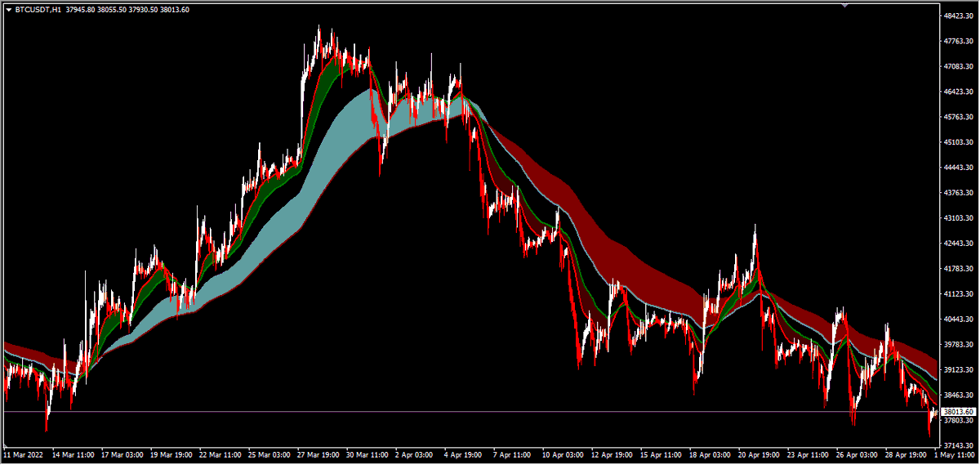Screen dimensions: 980x465
Task: Click price axis label 45763.30
Action: [x=957, y=117]
